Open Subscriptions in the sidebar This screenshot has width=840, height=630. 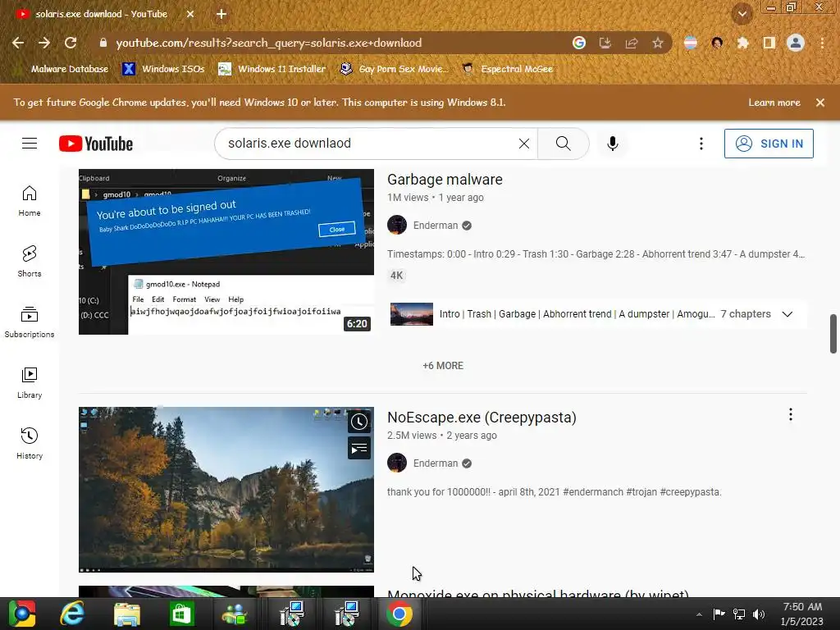30,322
